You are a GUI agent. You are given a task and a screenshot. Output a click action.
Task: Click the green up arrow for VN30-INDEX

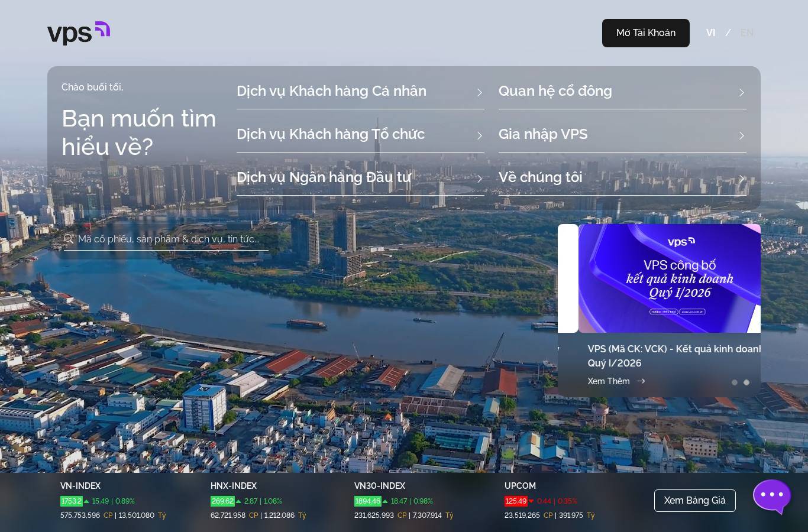pyautogui.click(x=385, y=501)
